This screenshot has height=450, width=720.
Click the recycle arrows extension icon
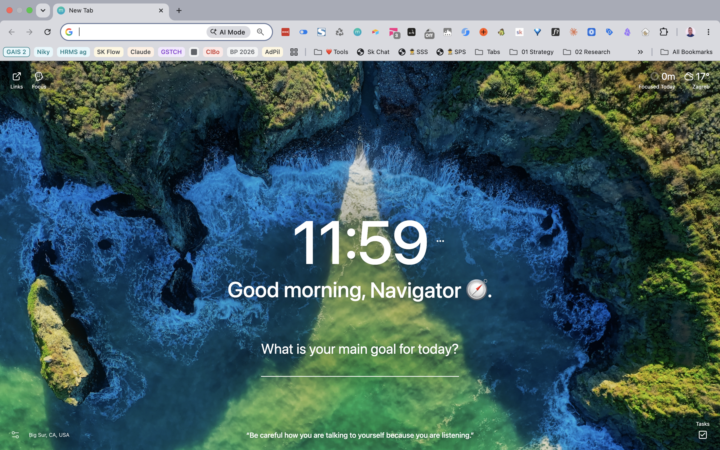339,32
